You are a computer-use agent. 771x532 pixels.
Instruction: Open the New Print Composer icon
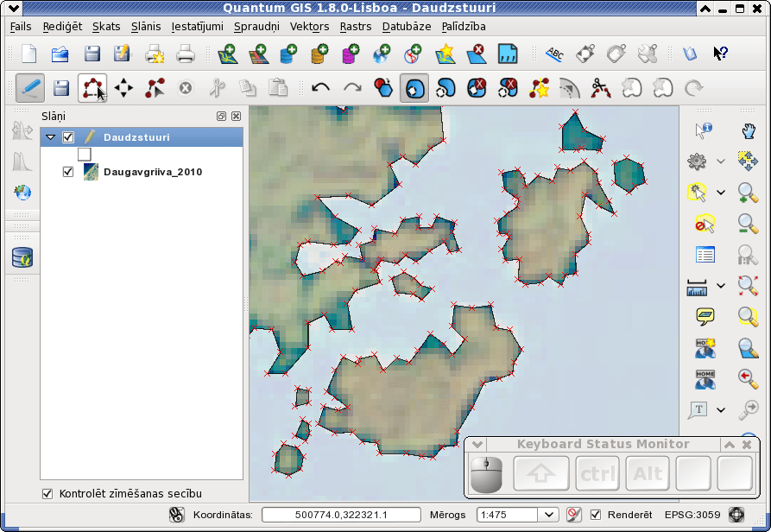155,54
